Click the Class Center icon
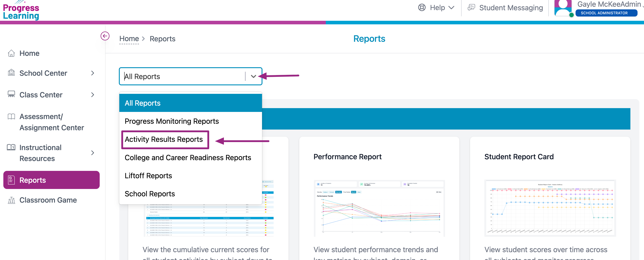Screen dimensions: 644x260 point(11,94)
